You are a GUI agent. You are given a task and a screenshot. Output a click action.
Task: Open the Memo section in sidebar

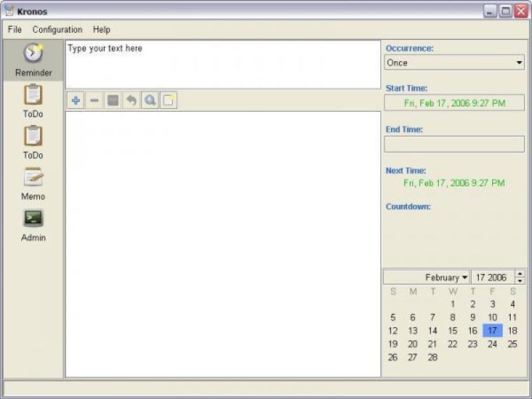pyautogui.click(x=33, y=184)
